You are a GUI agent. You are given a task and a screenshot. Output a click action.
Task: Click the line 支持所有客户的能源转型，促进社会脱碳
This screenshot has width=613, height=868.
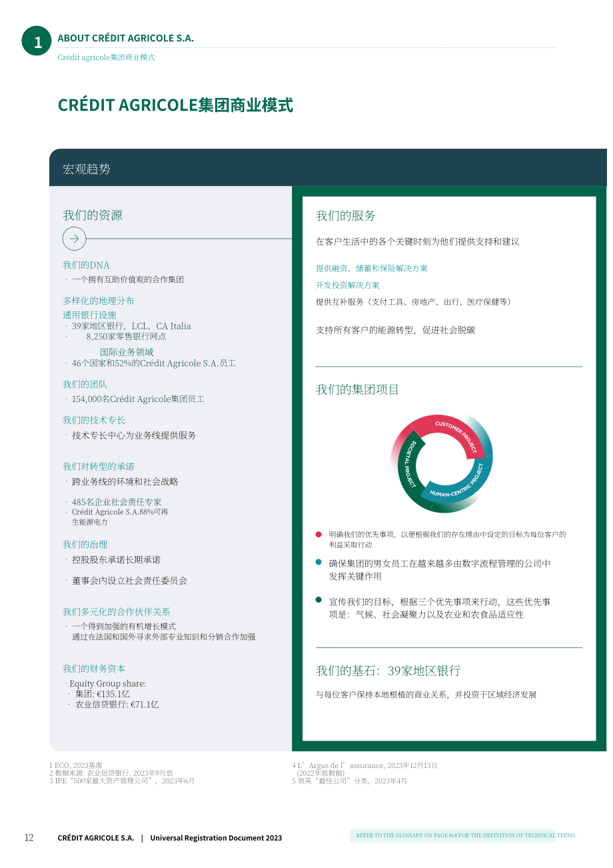[396, 330]
